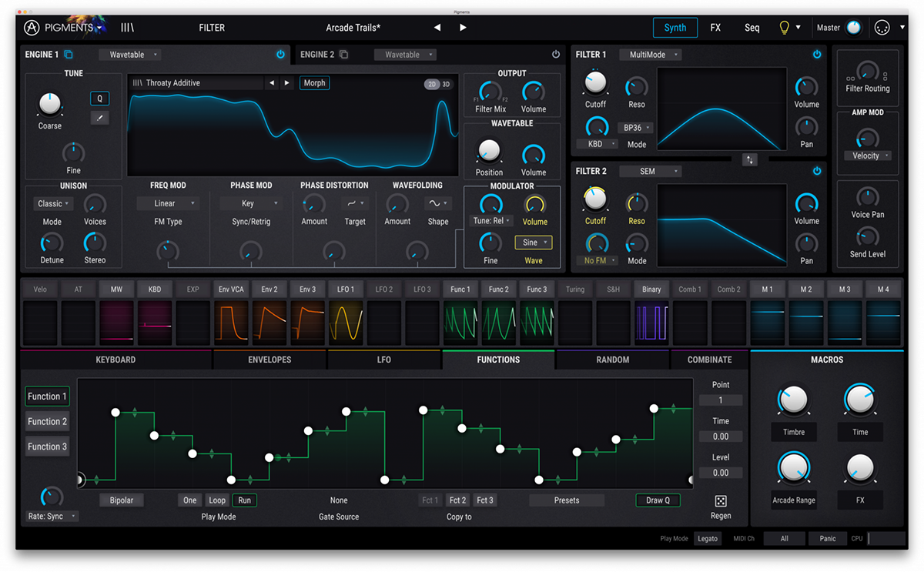The image size is (924, 572).
Task: Open the LFO modulation tab
Action: coord(384,360)
